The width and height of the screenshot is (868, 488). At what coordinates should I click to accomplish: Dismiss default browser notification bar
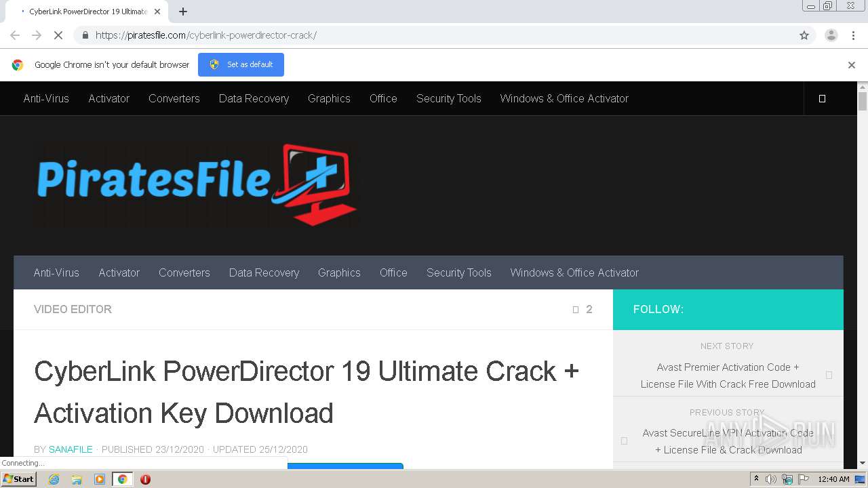pos(852,65)
